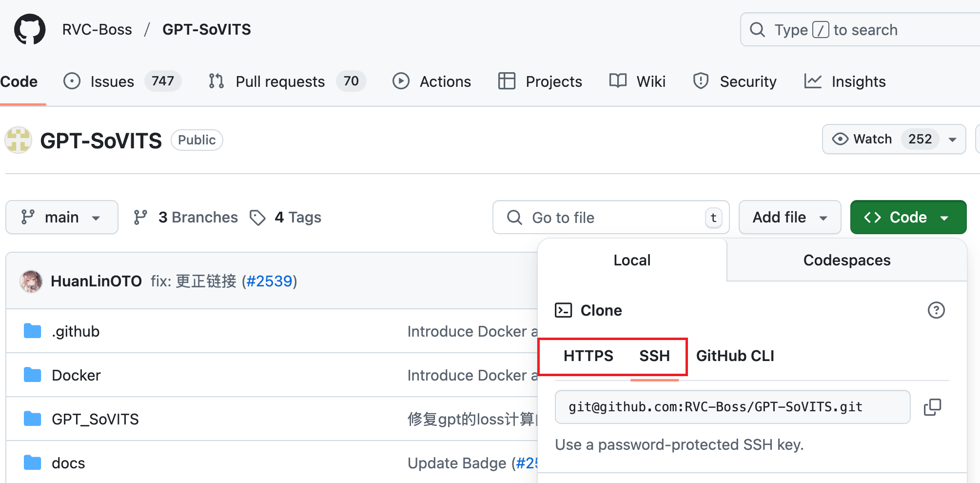Open the Projects tab
The width and height of the screenshot is (980, 483).
coord(540,81)
